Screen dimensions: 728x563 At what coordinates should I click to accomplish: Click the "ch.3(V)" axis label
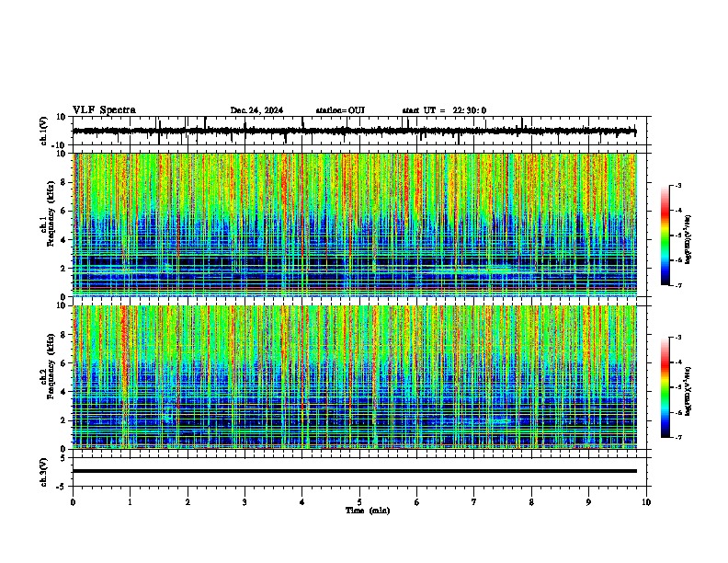point(44,472)
